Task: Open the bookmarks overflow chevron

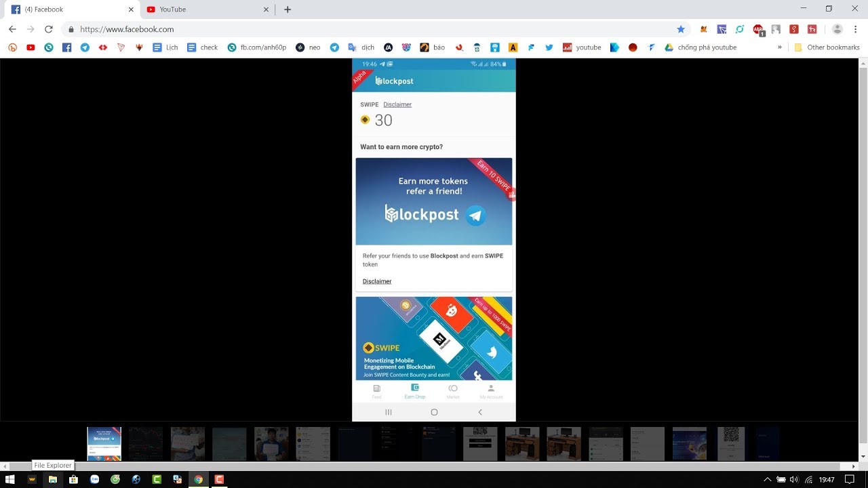Action: pos(780,47)
